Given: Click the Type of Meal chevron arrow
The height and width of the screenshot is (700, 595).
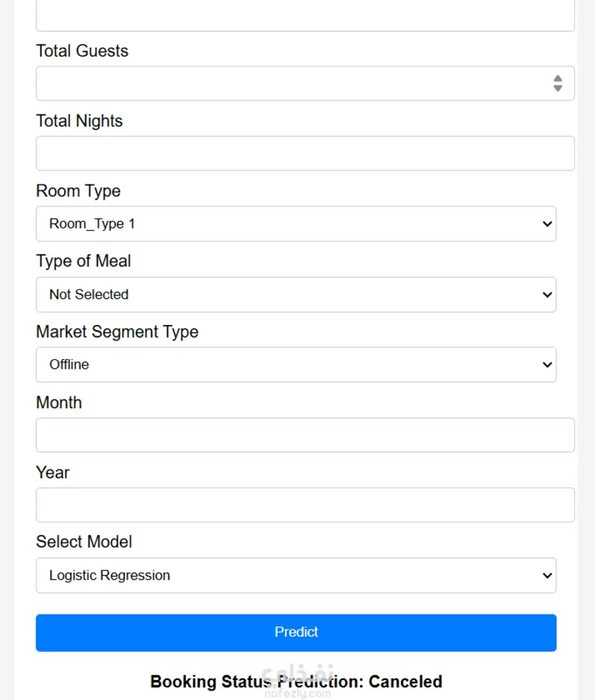Looking at the screenshot, I should pos(547,295).
